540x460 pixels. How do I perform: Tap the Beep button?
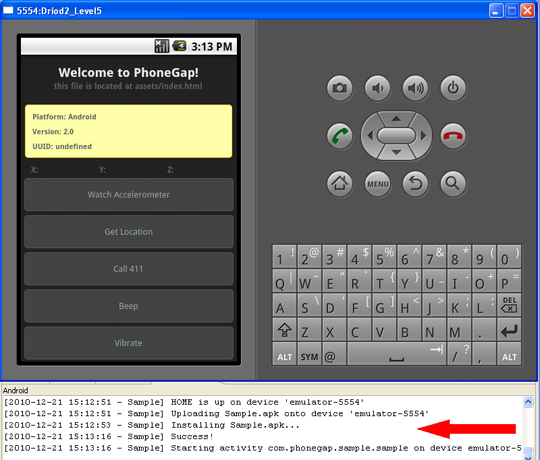(x=128, y=306)
